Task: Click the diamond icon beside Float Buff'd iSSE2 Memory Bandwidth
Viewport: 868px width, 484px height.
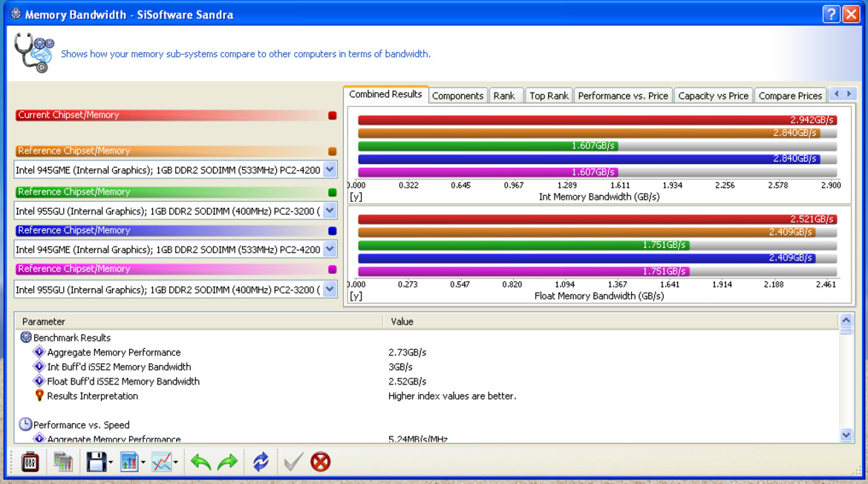Action: (39, 381)
